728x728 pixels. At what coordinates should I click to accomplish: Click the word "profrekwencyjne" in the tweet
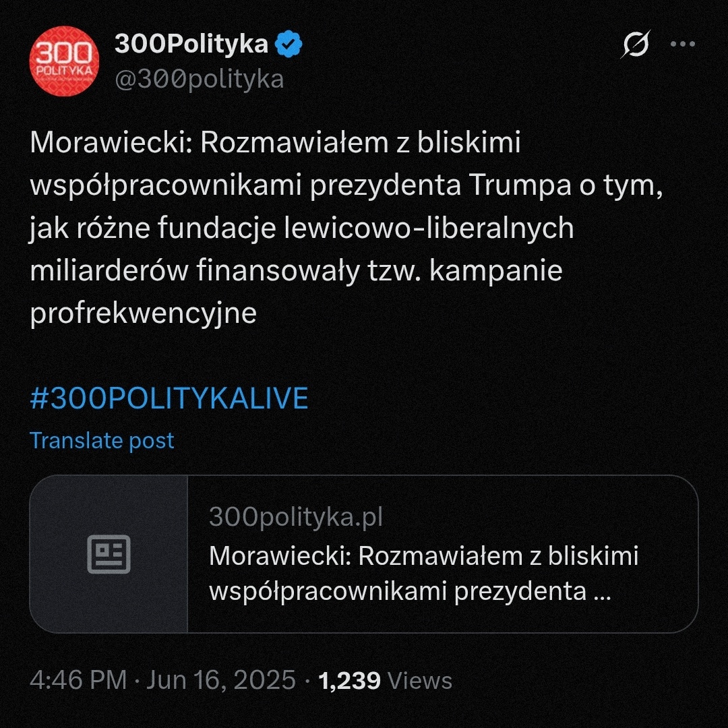[x=144, y=313]
